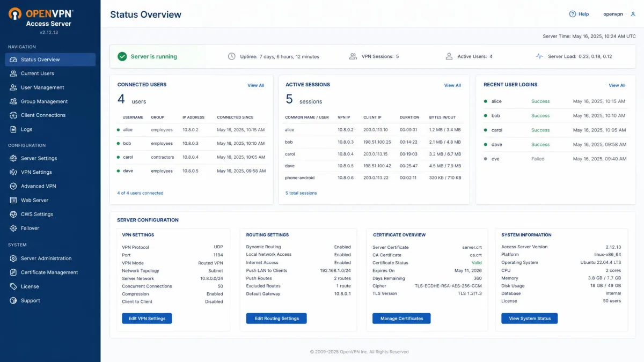Click the User Management icon
Viewport: 644px width, 362px height.
[13, 87]
